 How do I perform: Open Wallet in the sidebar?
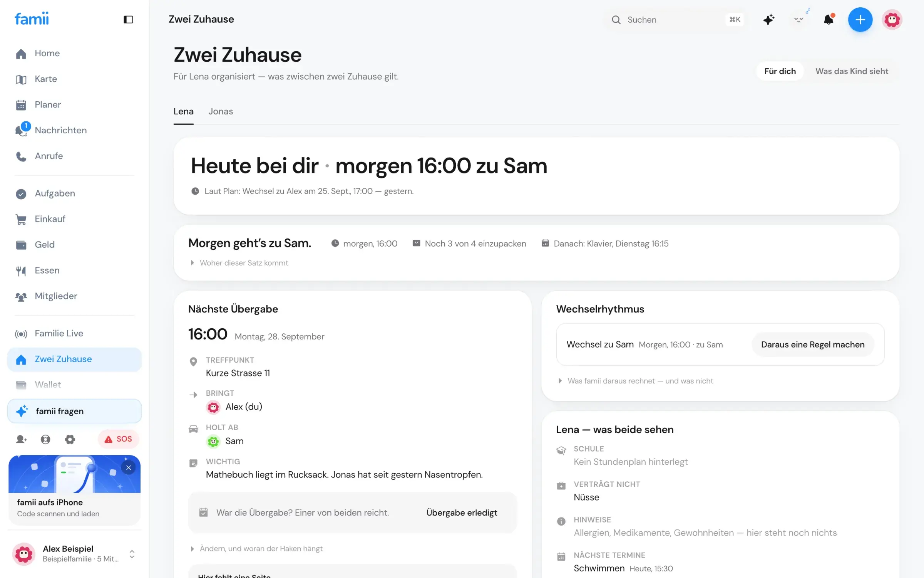(x=74, y=385)
